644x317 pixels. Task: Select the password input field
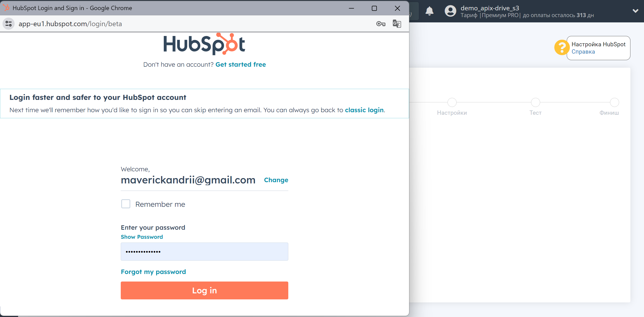point(205,251)
